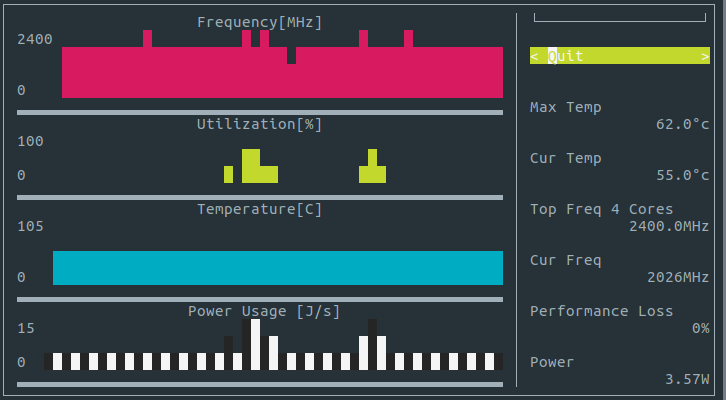Click the Cur Temp label

coord(566,158)
